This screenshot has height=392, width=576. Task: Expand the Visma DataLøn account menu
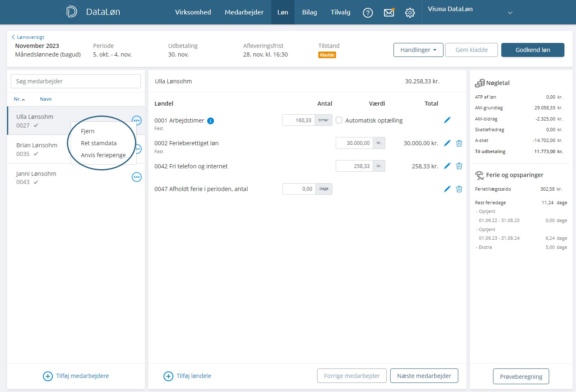pyautogui.click(x=510, y=13)
